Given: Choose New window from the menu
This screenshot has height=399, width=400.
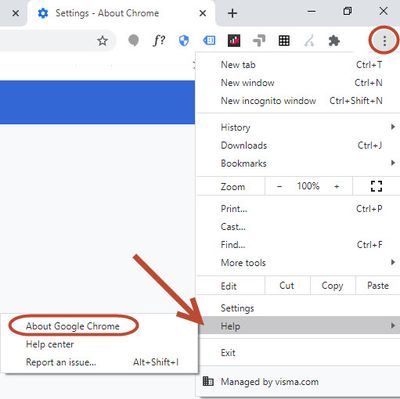Looking at the screenshot, I should 298,83.
